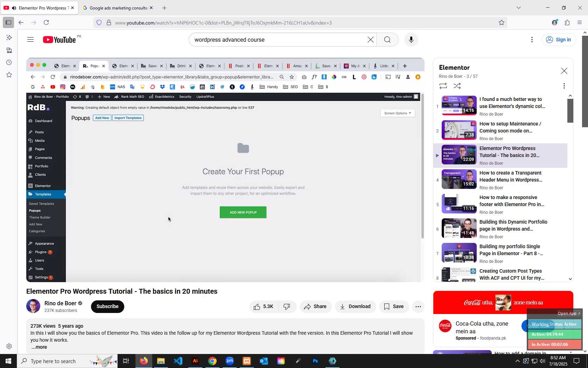Open Firefox account icon
This screenshot has width=588, height=368.
point(555,22)
